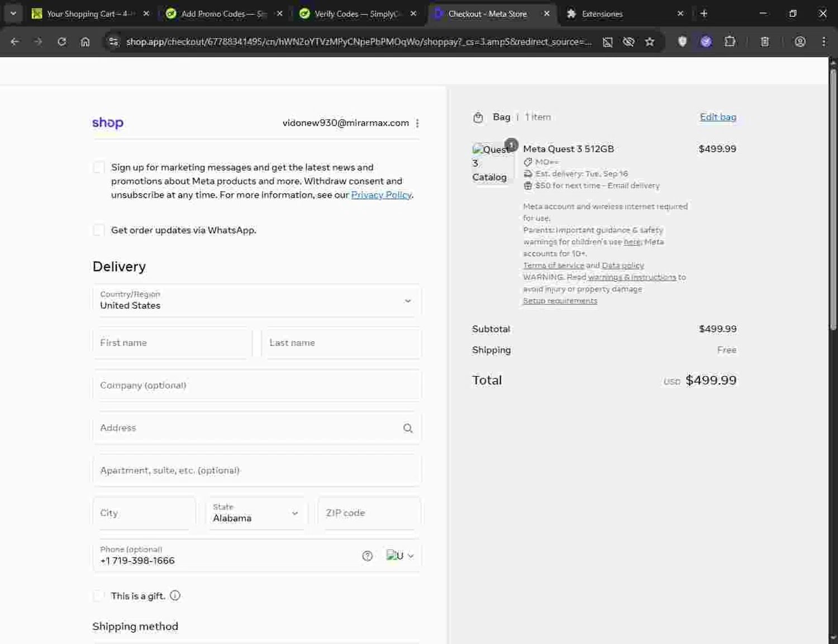Click the Edit bag link
The image size is (838, 644).
pos(718,117)
